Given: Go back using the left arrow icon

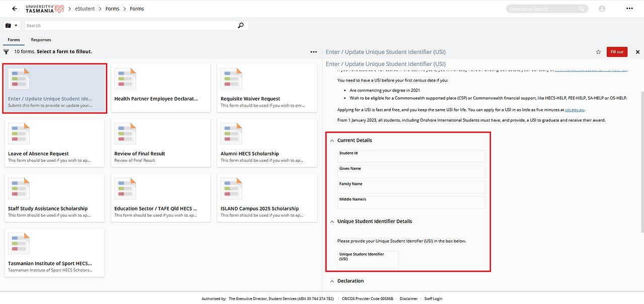Looking at the screenshot, I should 14,9.
